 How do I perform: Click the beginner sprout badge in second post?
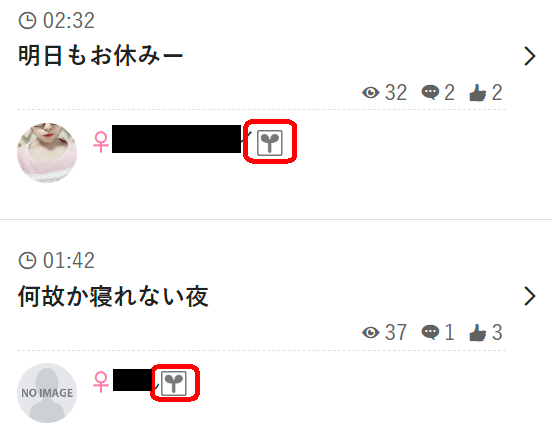coord(174,383)
